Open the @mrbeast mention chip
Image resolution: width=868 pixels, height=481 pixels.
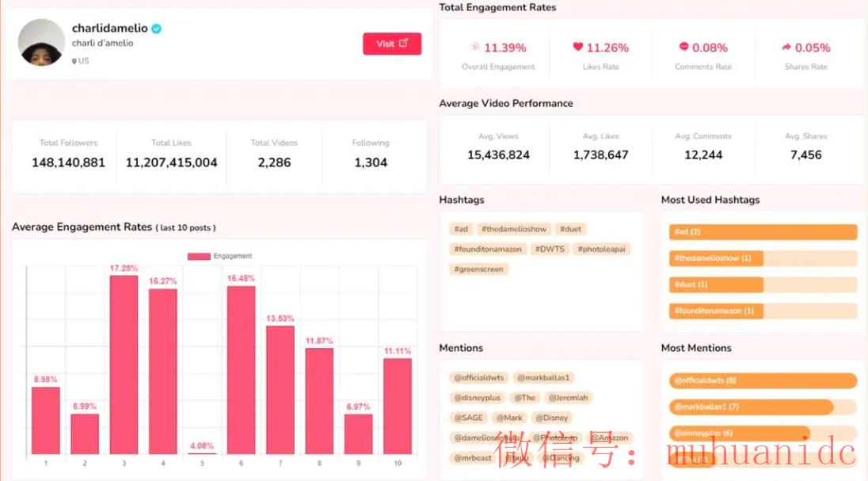pyautogui.click(x=473, y=458)
